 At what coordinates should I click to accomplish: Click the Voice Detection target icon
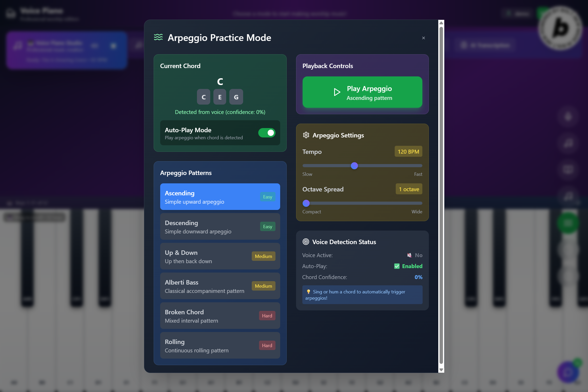(306, 242)
